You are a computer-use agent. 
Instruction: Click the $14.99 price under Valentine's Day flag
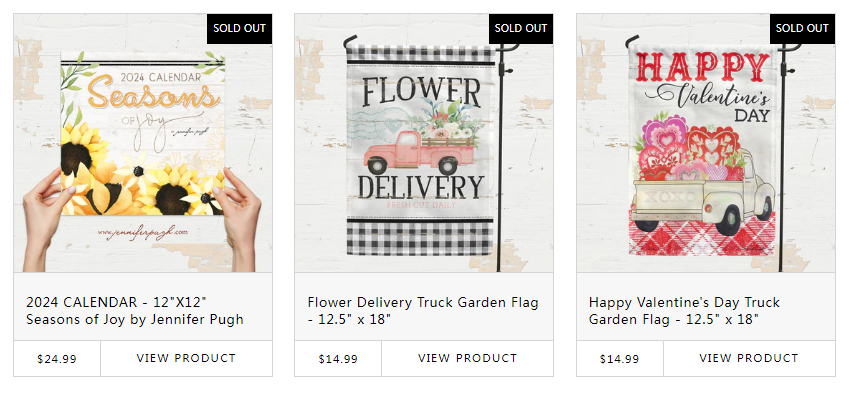pyautogui.click(x=619, y=359)
